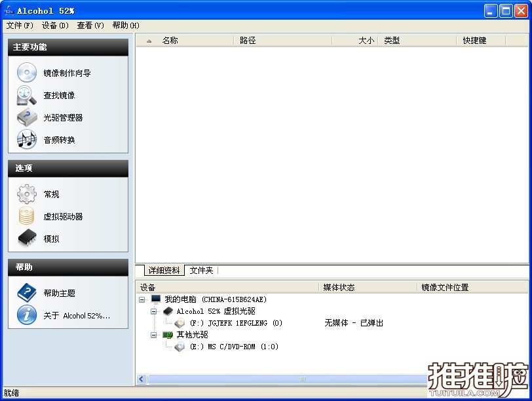Open 虚拟驱动器 stacked discs icon
Image resolution: width=532 pixels, height=401 pixels.
[27, 217]
